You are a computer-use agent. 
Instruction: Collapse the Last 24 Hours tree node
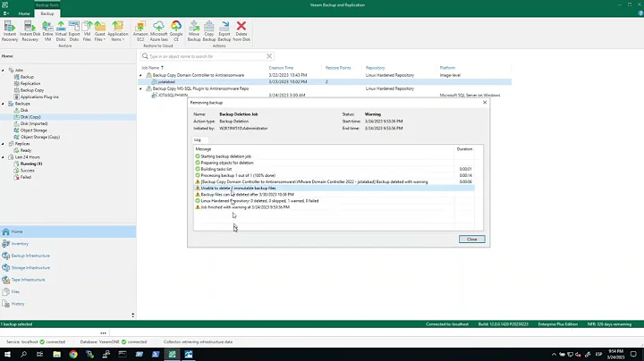tap(4, 157)
